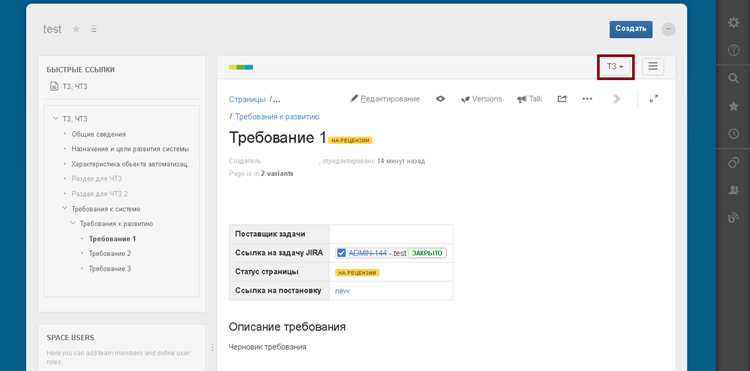Open the hamburger menu beside ТЗ dropdown
Screen dimensions: 750x371
653,66
